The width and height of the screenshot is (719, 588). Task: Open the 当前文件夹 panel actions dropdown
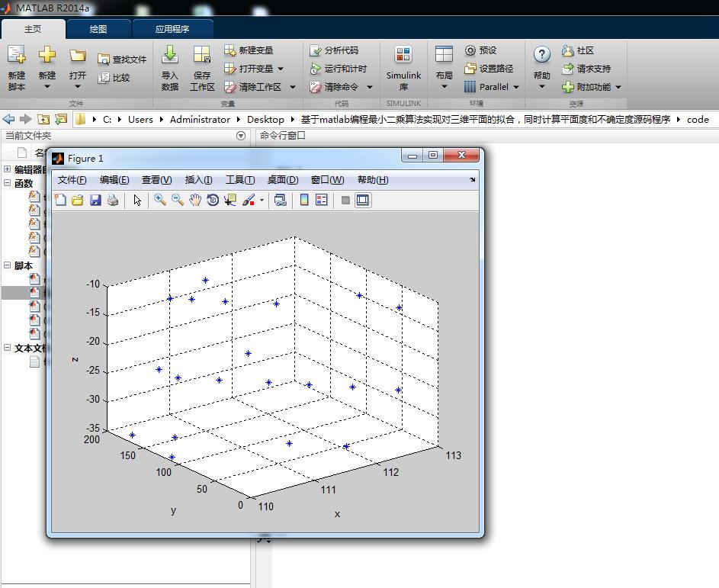click(x=241, y=136)
